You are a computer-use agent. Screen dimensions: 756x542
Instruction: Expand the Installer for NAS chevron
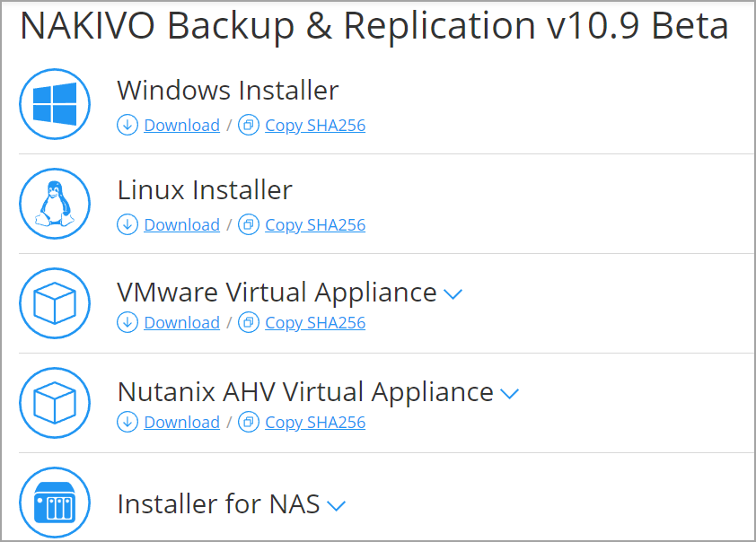[336, 506]
